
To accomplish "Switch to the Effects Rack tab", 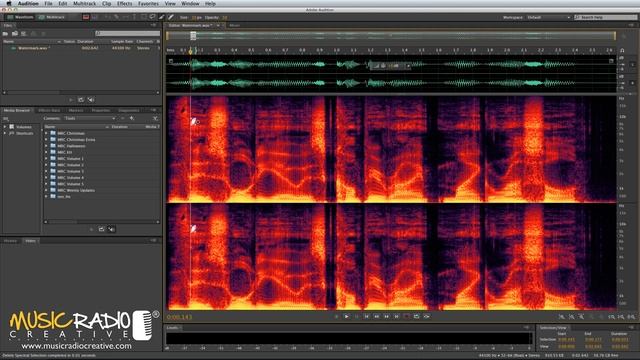I will click(49, 111).
